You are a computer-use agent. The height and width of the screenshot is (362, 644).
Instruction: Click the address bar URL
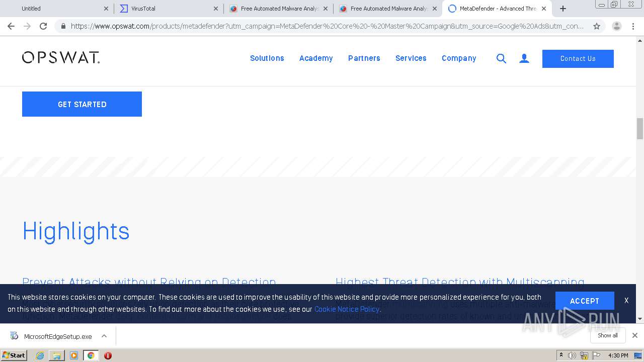pos(327,26)
